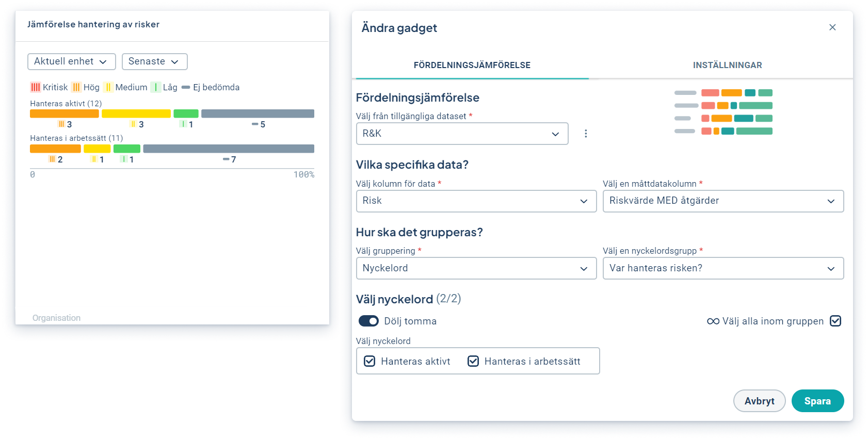Uncheck Välj alla inom gruppen checkbox
The image size is (868, 440).
835,321
